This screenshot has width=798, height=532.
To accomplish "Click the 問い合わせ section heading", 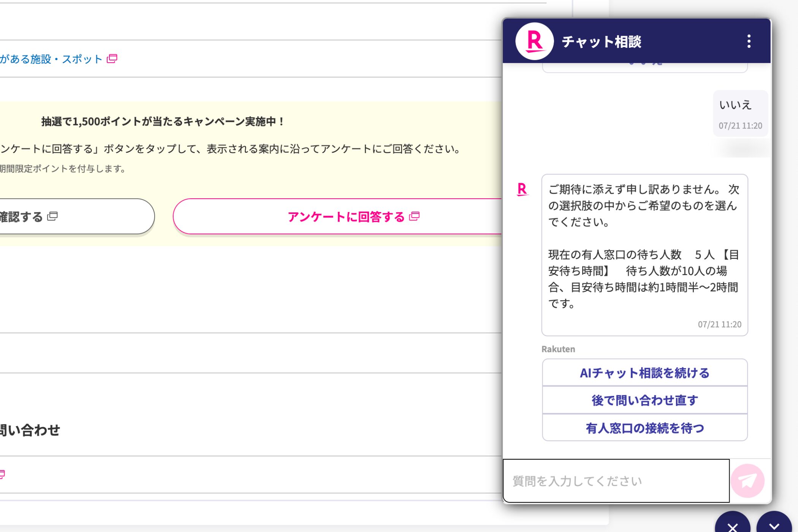I will click(30, 430).
